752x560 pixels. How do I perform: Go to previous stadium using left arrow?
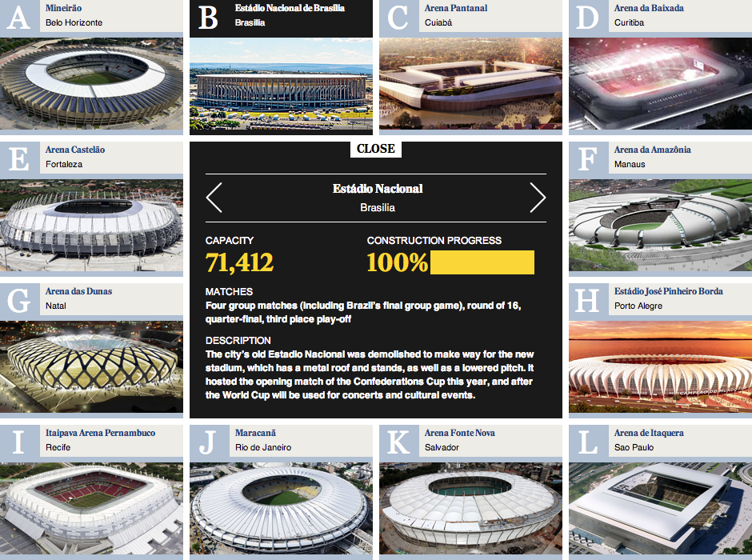(214, 198)
